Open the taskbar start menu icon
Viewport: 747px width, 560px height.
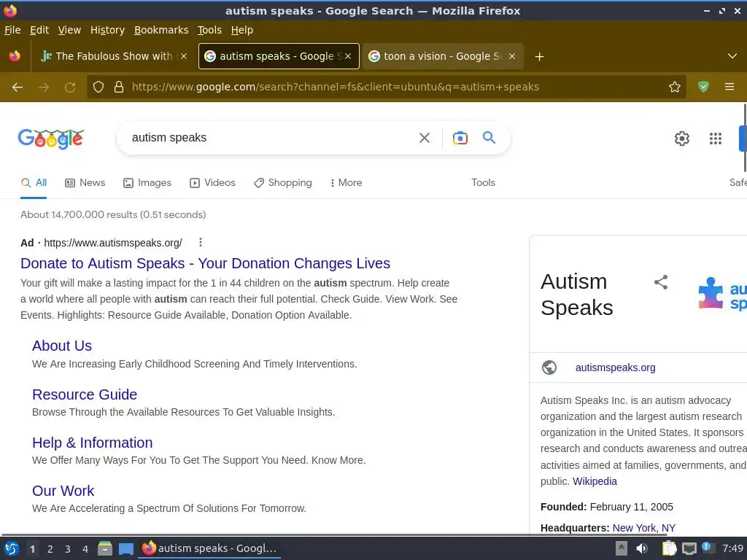pos(11,548)
